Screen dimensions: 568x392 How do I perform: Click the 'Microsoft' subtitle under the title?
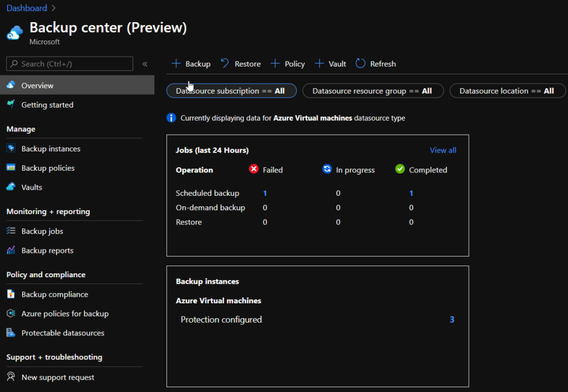[x=44, y=42]
